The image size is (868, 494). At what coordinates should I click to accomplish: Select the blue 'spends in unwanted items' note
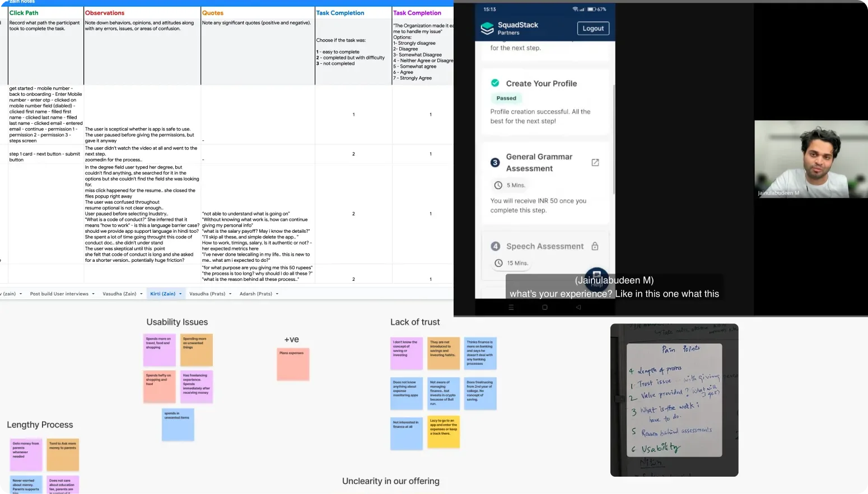pos(178,425)
